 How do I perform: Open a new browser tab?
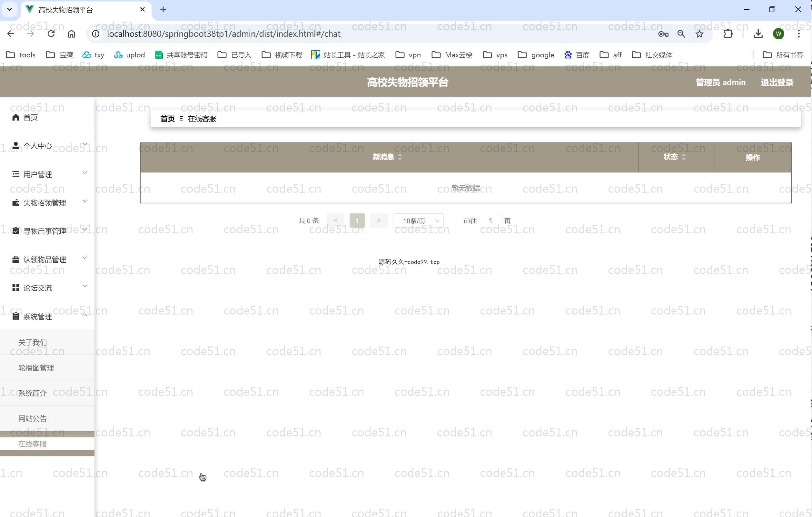[x=163, y=9]
